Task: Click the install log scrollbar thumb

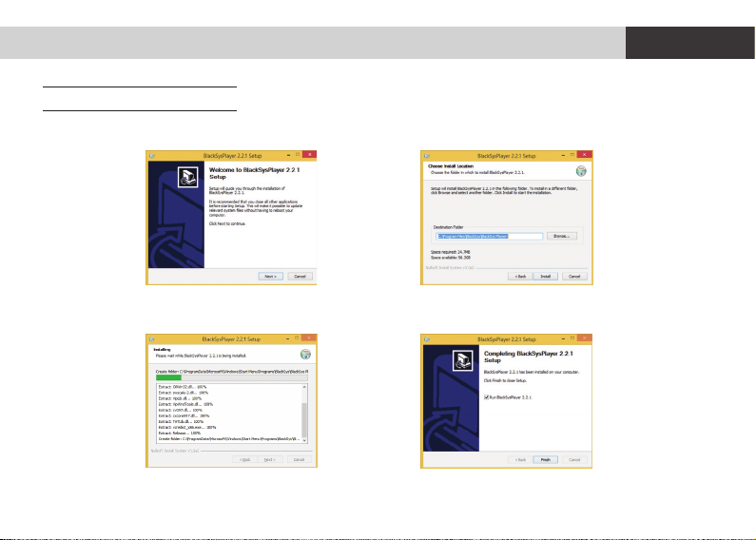Action: pyautogui.click(x=304, y=419)
